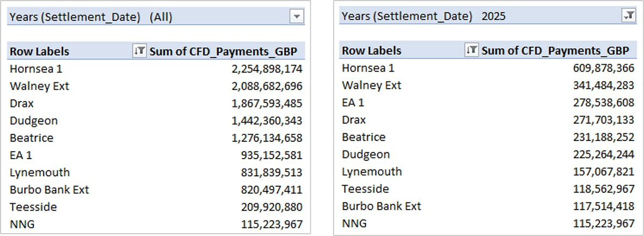The width and height of the screenshot is (644, 236).
Task: Select Hornsea 1 row label in (All) table
Action: point(36,69)
